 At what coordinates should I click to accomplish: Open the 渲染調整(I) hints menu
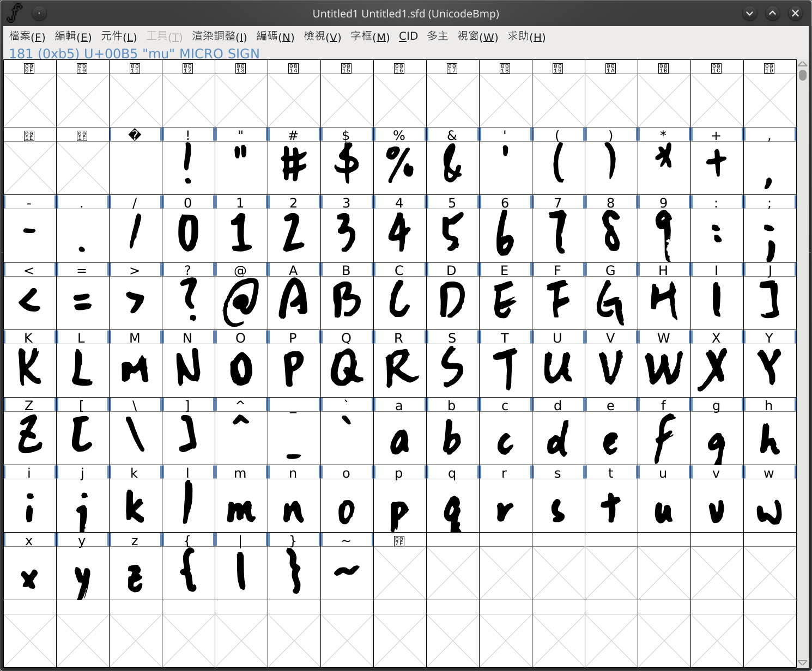tap(220, 36)
